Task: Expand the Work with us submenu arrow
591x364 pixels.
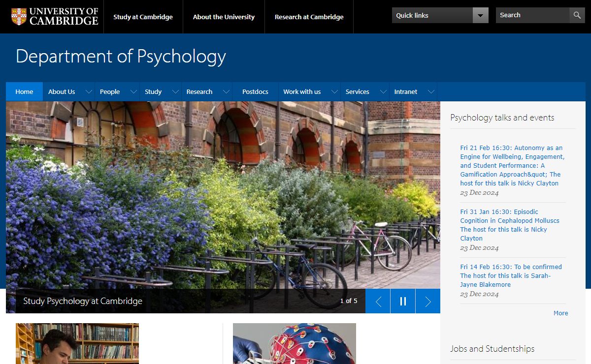Action: click(334, 91)
